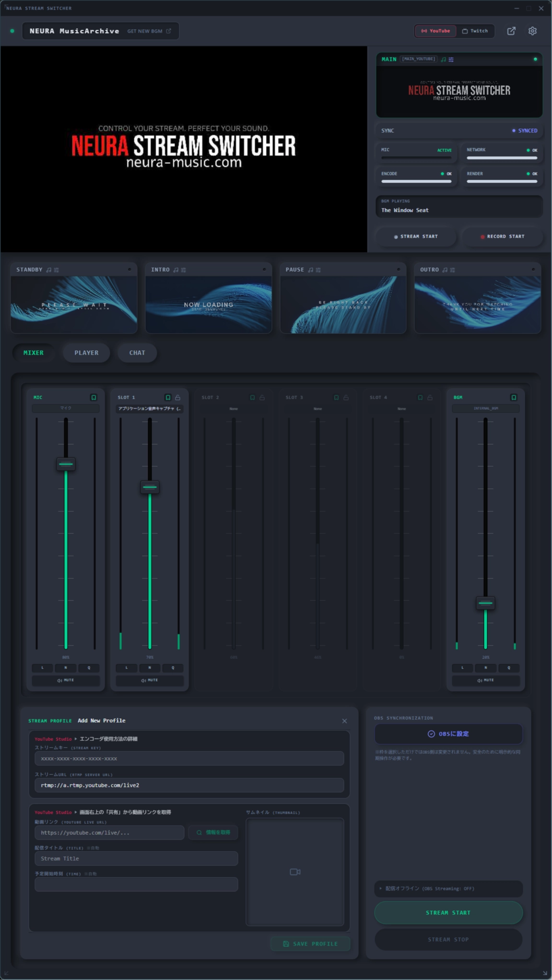Toggle the Q button on BGM channel
Screen dimensions: 552x980
pyautogui.click(x=509, y=668)
